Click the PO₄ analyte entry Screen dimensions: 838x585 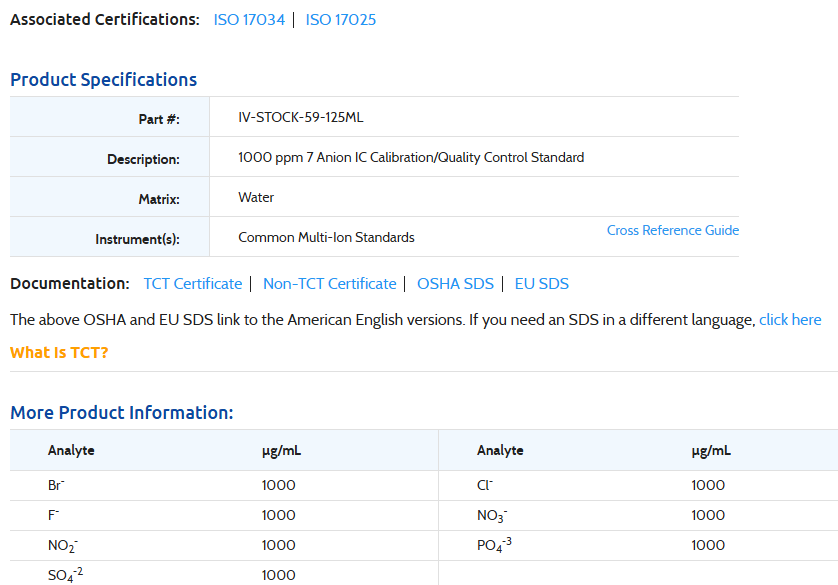click(493, 545)
